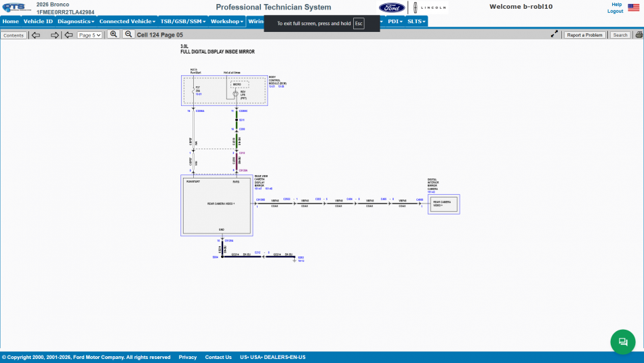This screenshot has height=363, width=644.
Task: Expand the Connected Vehicle menu
Action: tap(127, 22)
